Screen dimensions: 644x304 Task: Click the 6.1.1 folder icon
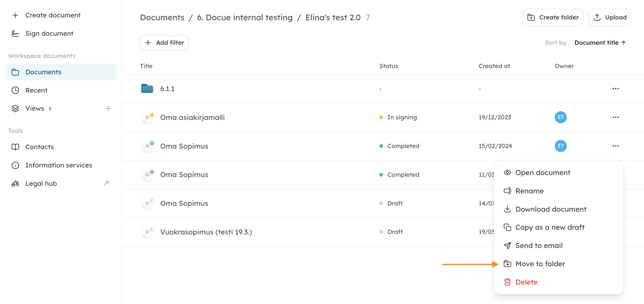pos(147,89)
